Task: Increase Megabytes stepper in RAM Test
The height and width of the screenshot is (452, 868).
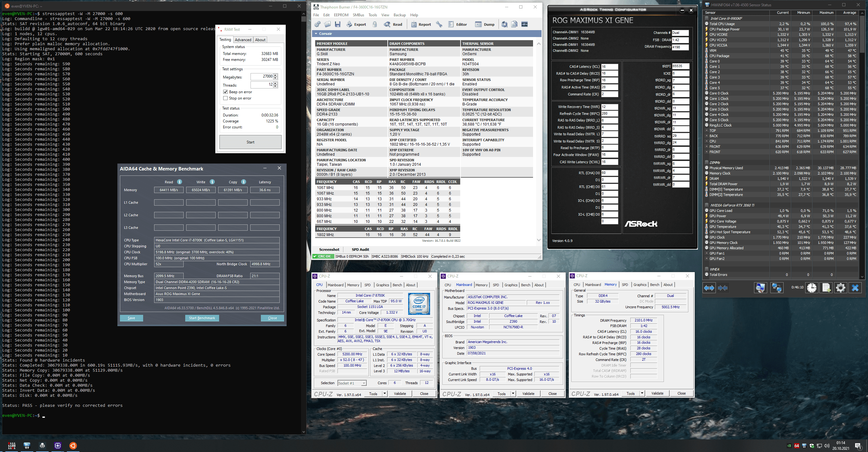Action: click(x=276, y=75)
